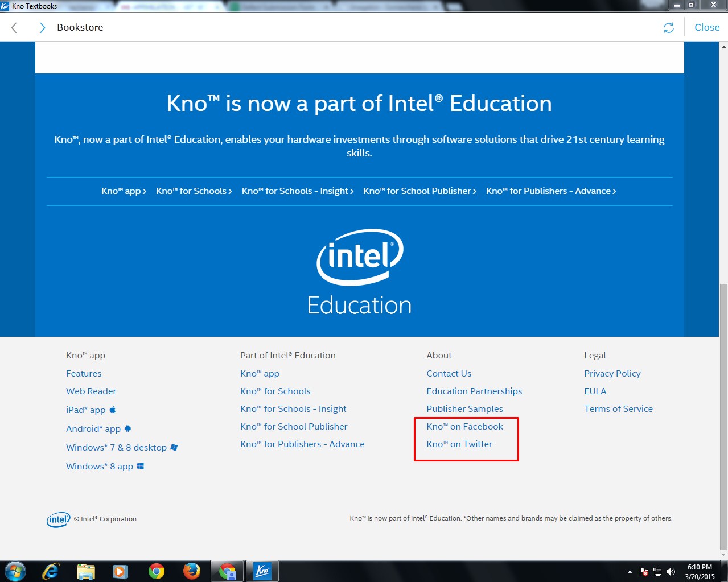Open Firefox from taskbar

point(192,571)
